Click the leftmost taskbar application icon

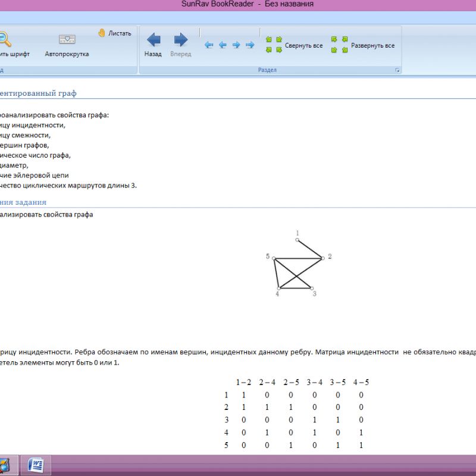(5, 464)
